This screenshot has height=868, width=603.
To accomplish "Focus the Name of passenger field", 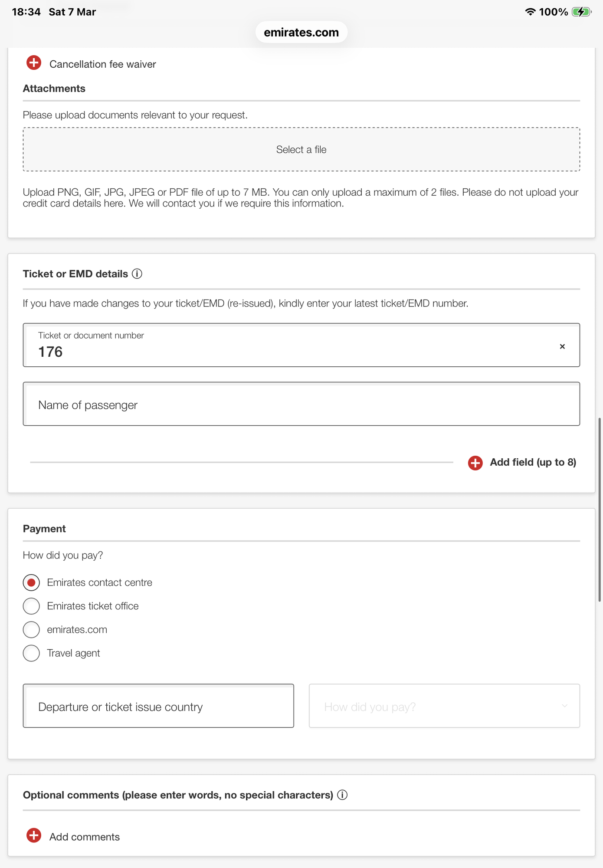I will pyautogui.click(x=301, y=404).
